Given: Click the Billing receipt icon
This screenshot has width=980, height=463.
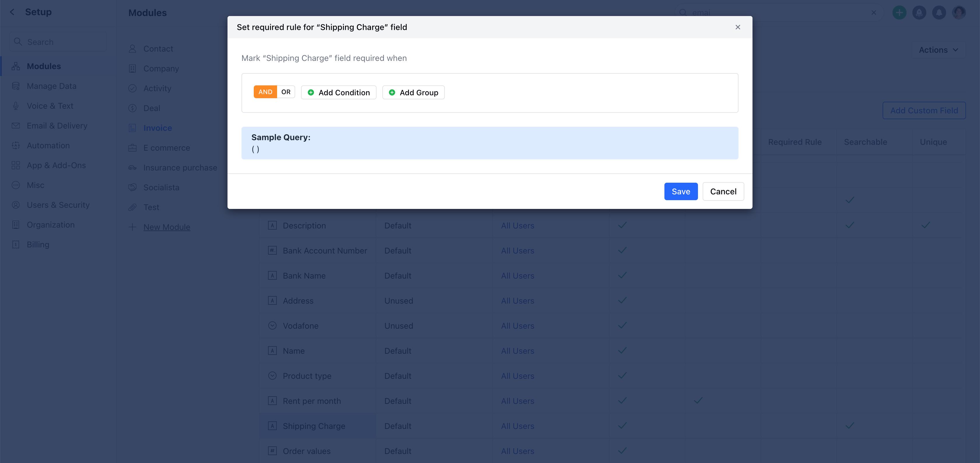Looking at the screenshot, I should point(15,244).
